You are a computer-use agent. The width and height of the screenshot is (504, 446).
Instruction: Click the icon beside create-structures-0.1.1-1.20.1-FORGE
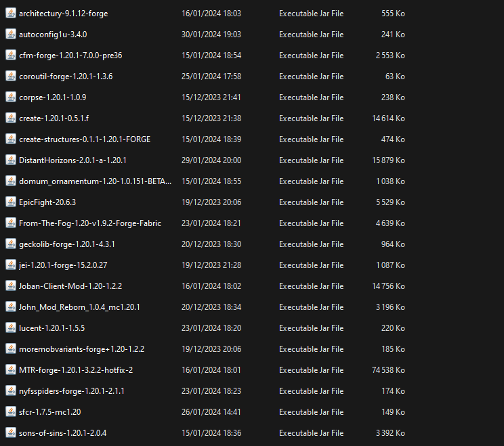click(11, 139)
